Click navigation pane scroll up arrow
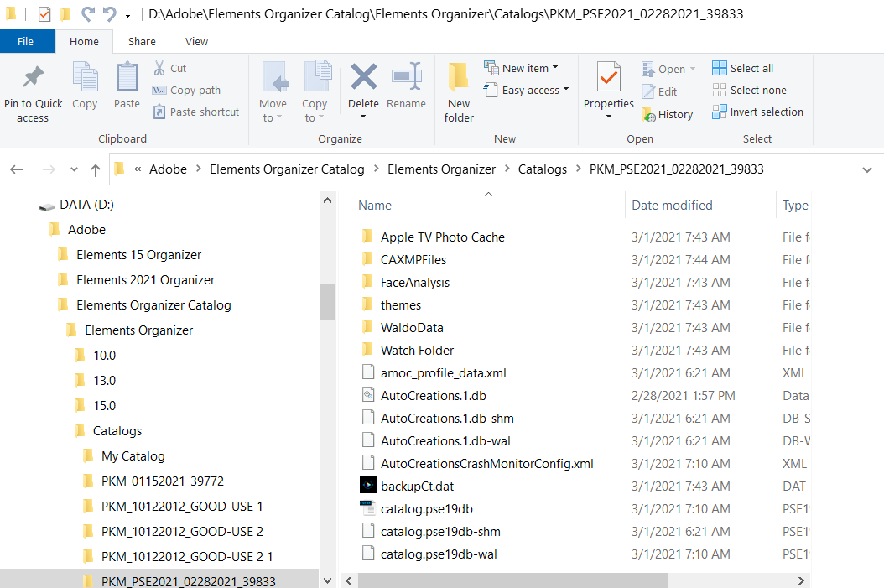This screenshot has height=588, width=884. point(327,200)
